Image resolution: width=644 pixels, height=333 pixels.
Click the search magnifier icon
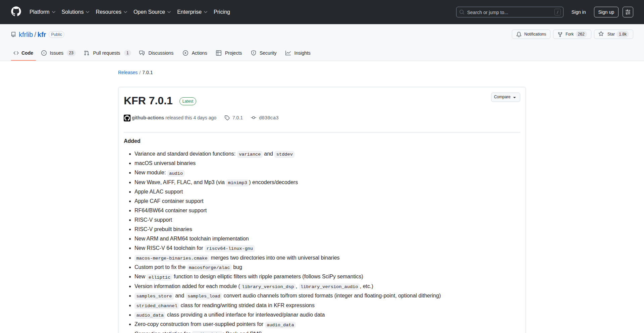[x=462, y=12]
